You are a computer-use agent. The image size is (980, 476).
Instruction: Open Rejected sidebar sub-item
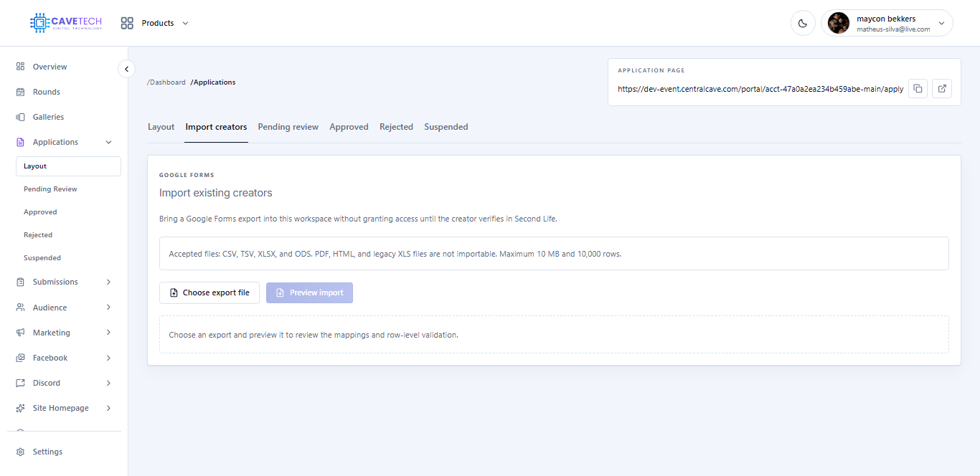tap(38, 235)
